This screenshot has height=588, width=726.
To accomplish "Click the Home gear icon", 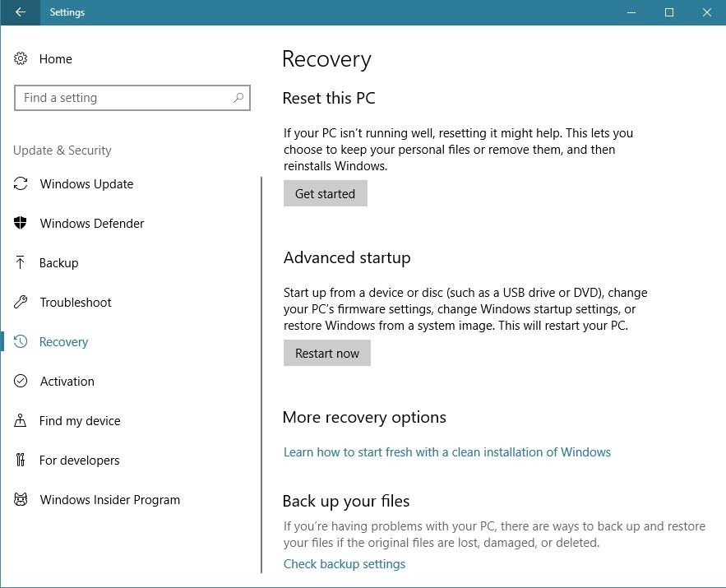I will (21, 59).
